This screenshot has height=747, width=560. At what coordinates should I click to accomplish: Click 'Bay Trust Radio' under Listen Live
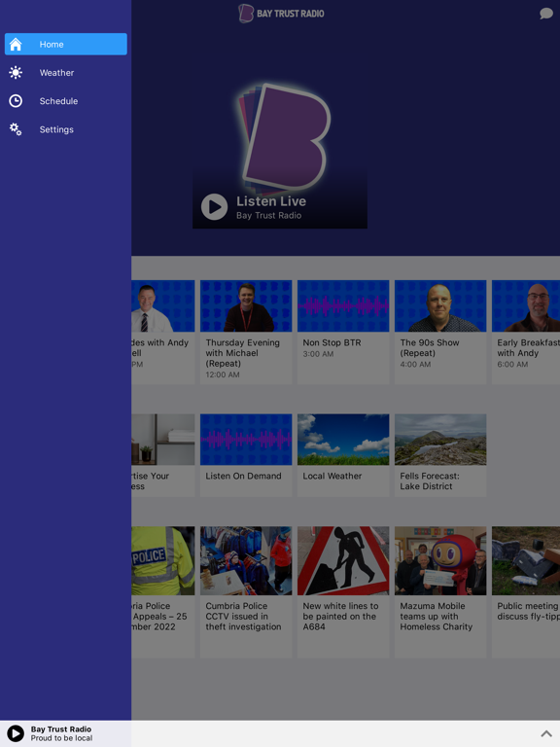click(x=269, y=215)
